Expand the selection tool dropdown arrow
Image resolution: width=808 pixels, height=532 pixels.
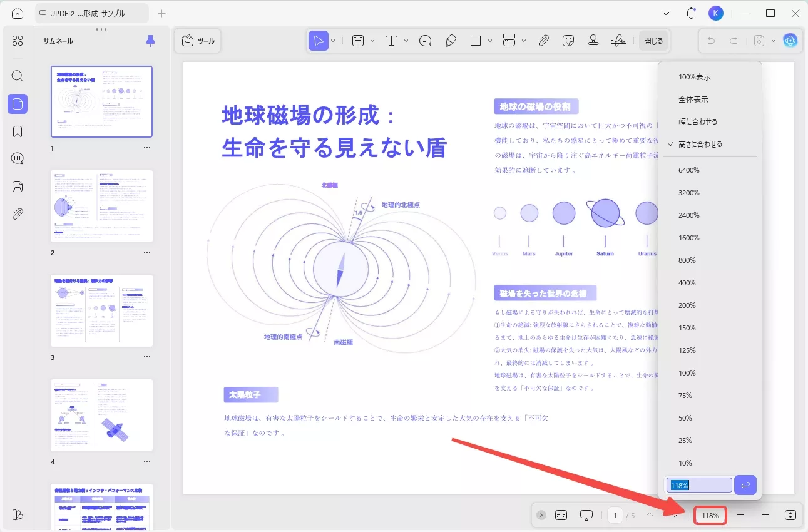coord(333,40)
